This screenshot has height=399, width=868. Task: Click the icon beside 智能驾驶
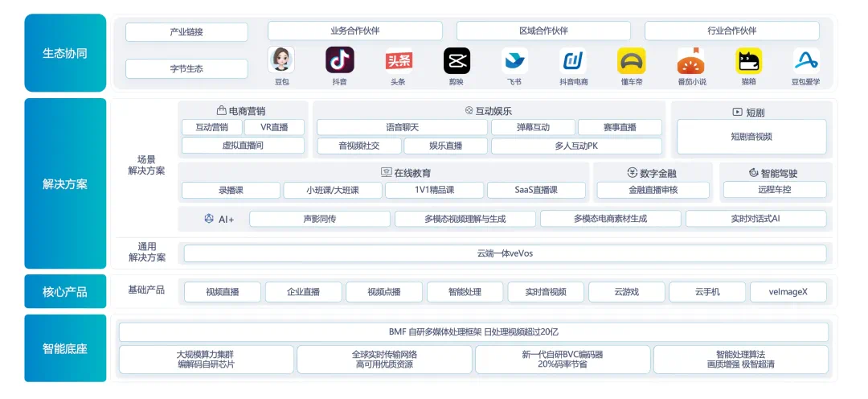(x=753, y=172)
